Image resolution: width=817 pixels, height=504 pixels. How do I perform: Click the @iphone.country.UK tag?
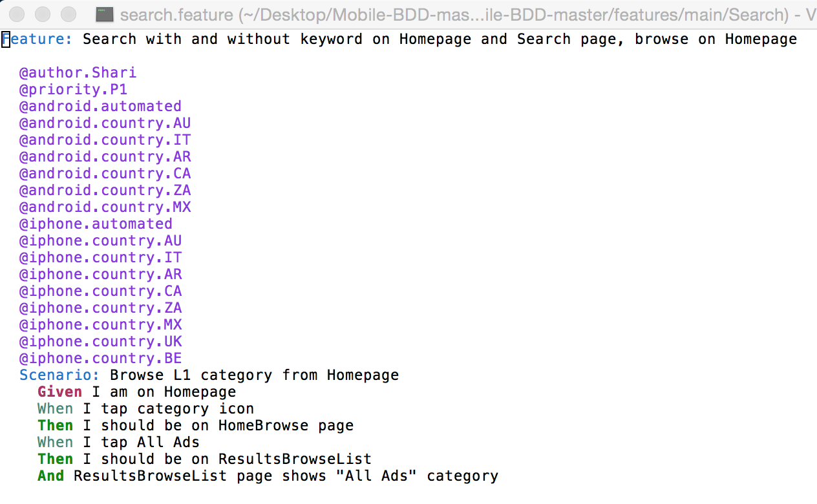coord(100,341)
